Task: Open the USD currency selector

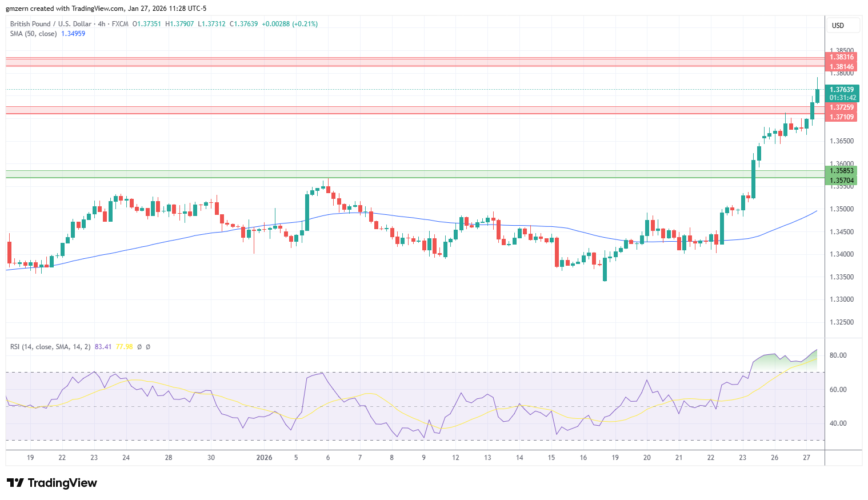Action: click(x=843, y=26)
